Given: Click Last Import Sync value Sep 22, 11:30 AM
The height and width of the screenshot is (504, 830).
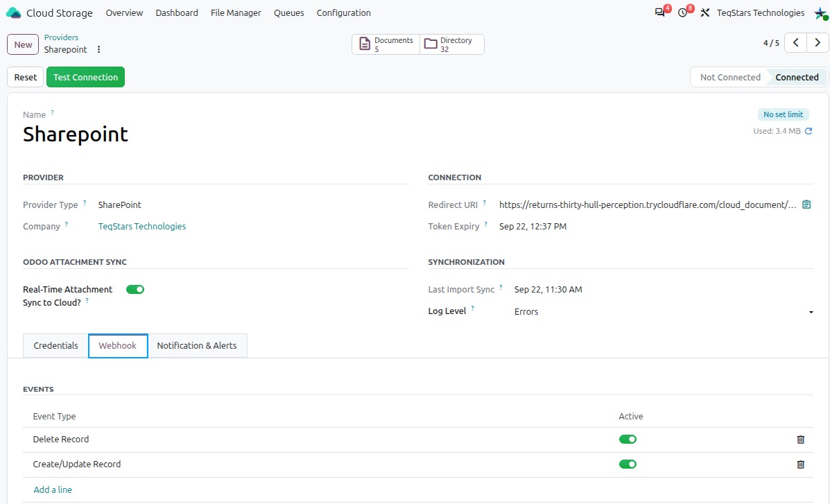Looking at the screenshot, I should (548, 290).
